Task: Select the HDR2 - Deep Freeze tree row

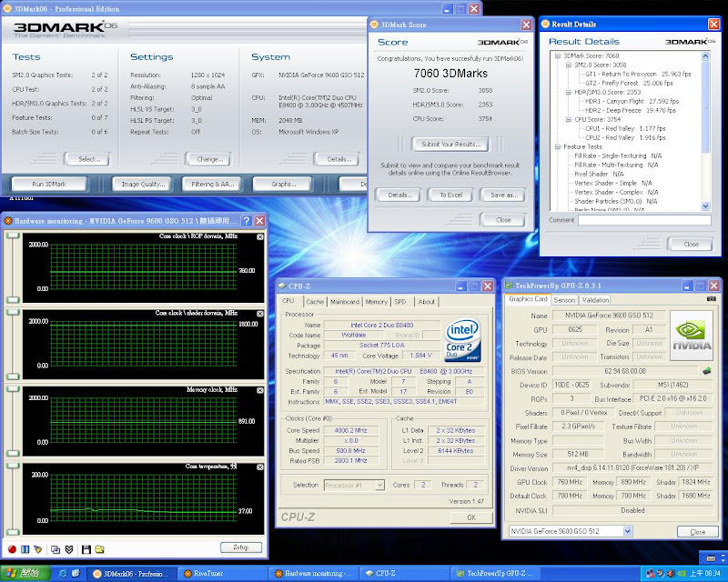Action: [631, 110]
